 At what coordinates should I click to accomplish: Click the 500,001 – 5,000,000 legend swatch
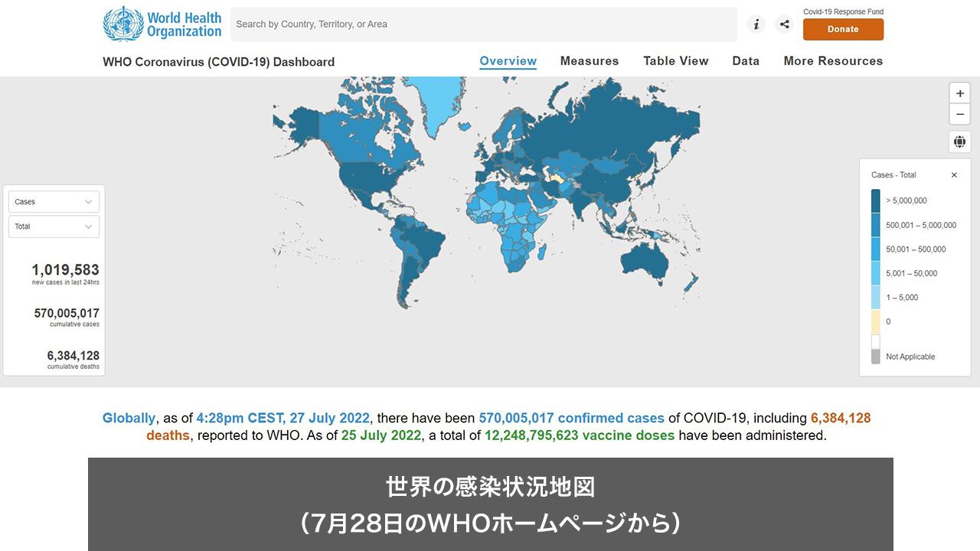[x=876, y=225]
